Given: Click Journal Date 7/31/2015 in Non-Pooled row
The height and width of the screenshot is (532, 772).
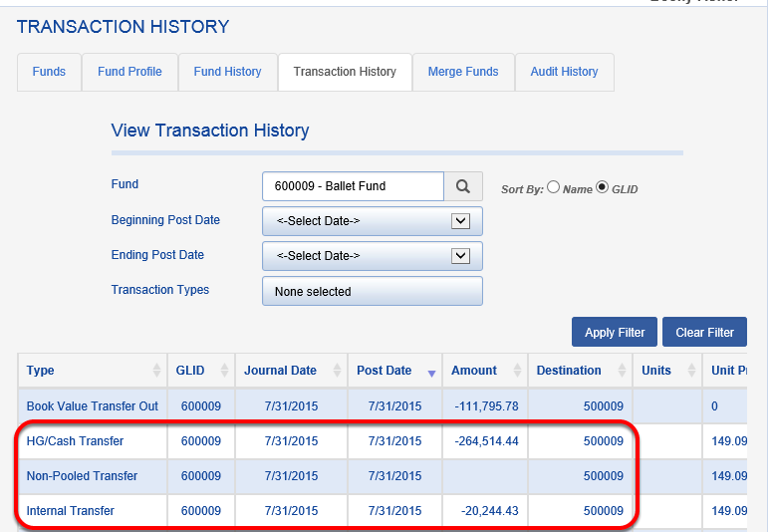Looking at the screenshot, I should [x=292, y=476].
